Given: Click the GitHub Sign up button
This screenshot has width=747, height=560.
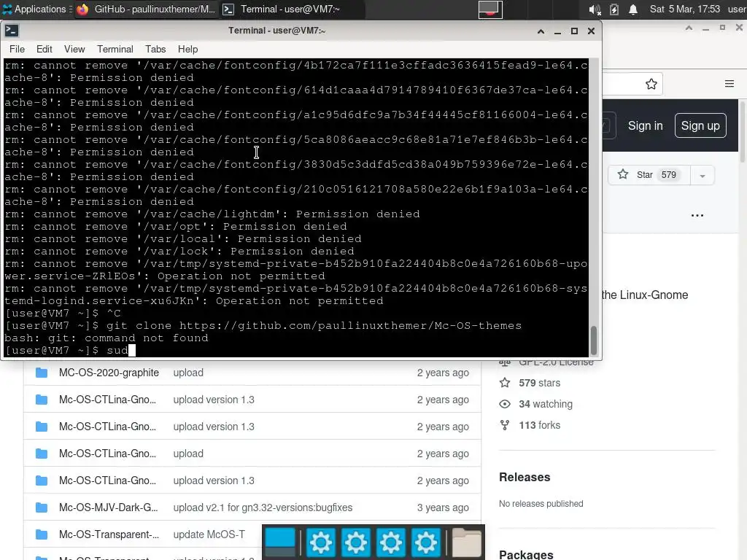Looking at the screenshot, I should tap(700, 125).
